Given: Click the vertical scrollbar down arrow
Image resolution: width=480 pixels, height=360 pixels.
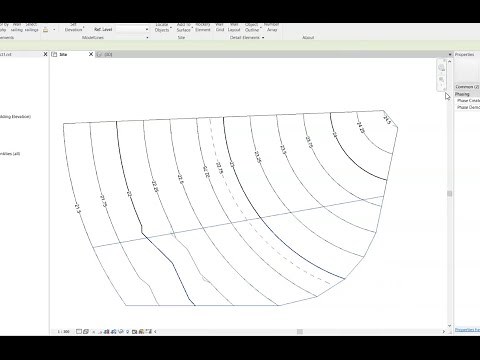Looking at the screenshot, I should 450,326.
